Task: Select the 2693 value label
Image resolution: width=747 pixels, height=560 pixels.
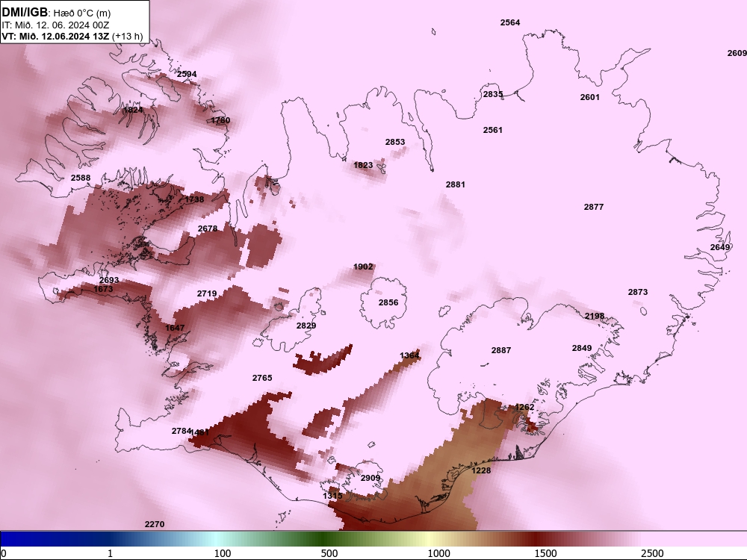Action: click(x=109, y=281)
